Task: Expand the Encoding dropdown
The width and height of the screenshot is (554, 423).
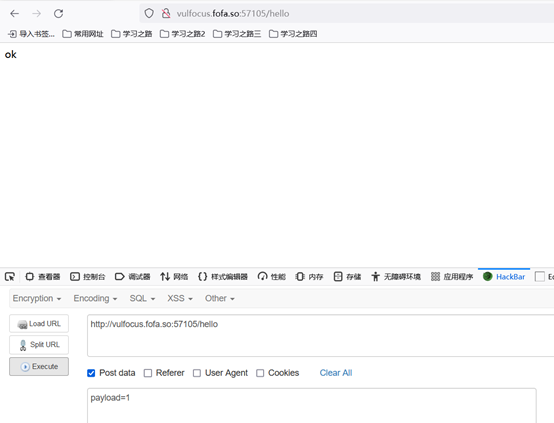Action: [95, 299]
